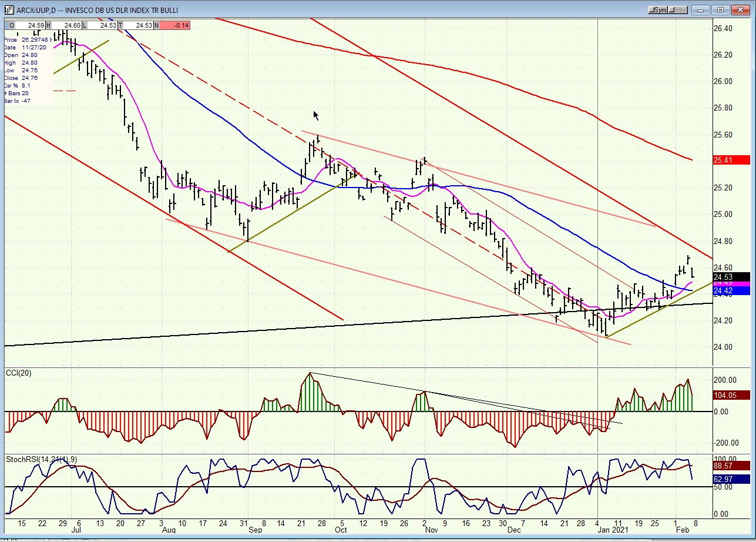Click the chart window icon in the title bar
The height and width of the screenshot is (542, 756).
pos(8,10)
